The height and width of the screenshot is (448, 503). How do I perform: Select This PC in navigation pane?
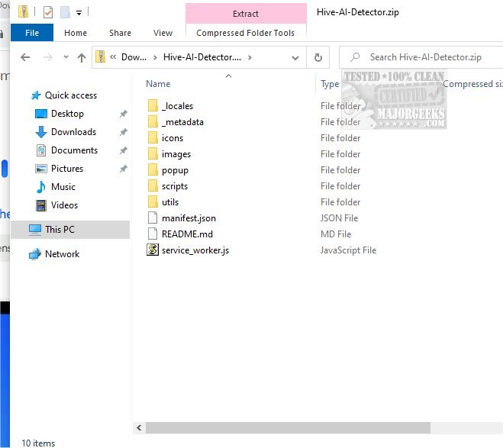pyautogui.click(x=70, y=230)
